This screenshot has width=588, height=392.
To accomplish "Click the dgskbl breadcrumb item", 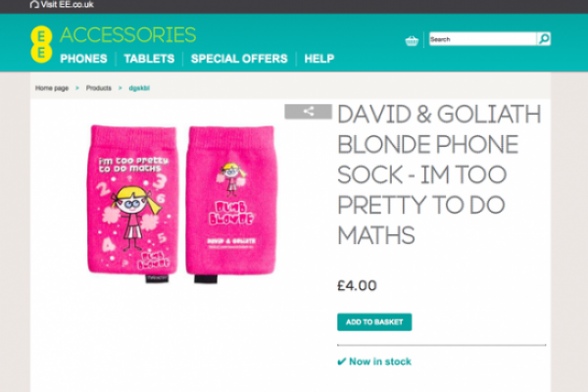I will click(139, 88).
